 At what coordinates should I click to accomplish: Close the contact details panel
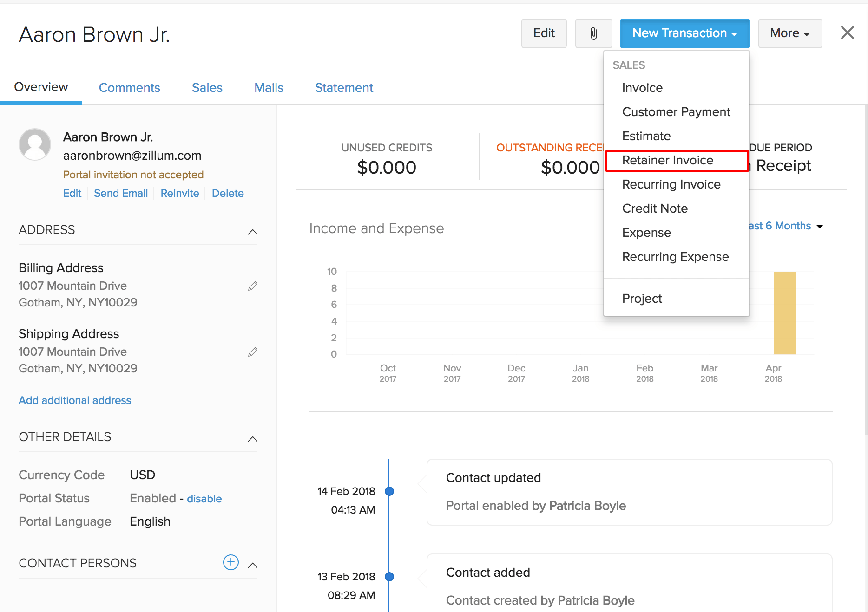847,33
